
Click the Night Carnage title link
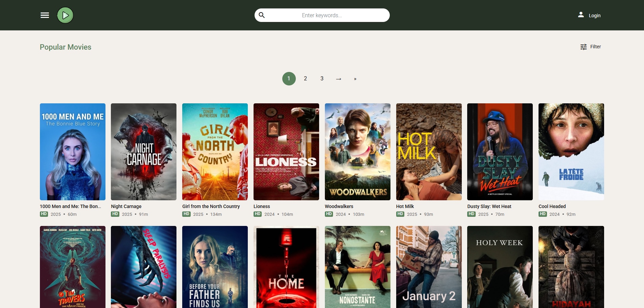coord(126,206)
